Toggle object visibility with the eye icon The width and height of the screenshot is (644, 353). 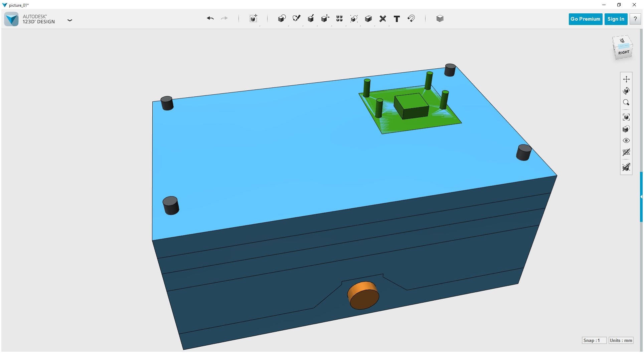coord(627,140)
